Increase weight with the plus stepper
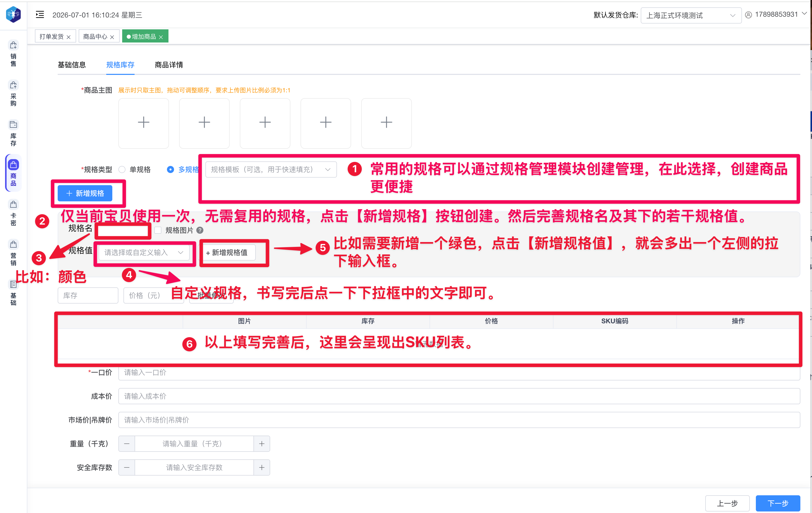This screenshot has width=812, height=513. pos(262,443)
